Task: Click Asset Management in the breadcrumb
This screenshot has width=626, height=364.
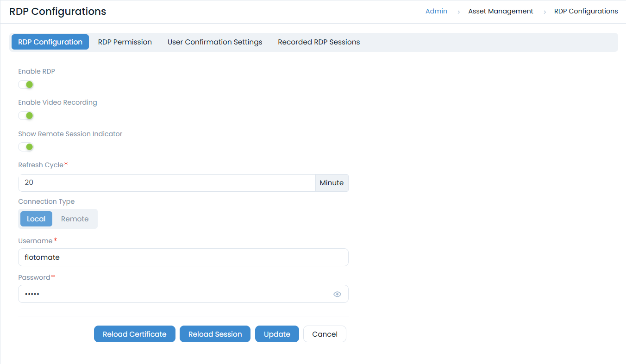Action: click(x=501, y=11)
